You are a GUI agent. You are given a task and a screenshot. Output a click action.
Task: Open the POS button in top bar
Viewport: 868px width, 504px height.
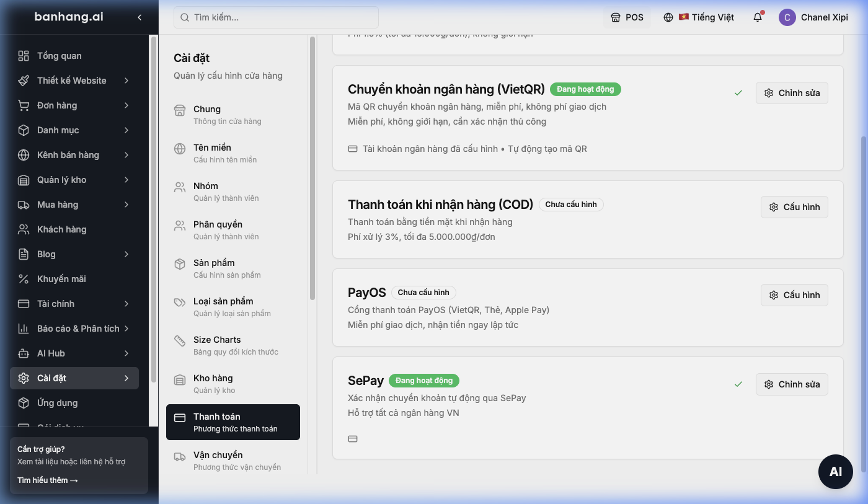point(627,17)
